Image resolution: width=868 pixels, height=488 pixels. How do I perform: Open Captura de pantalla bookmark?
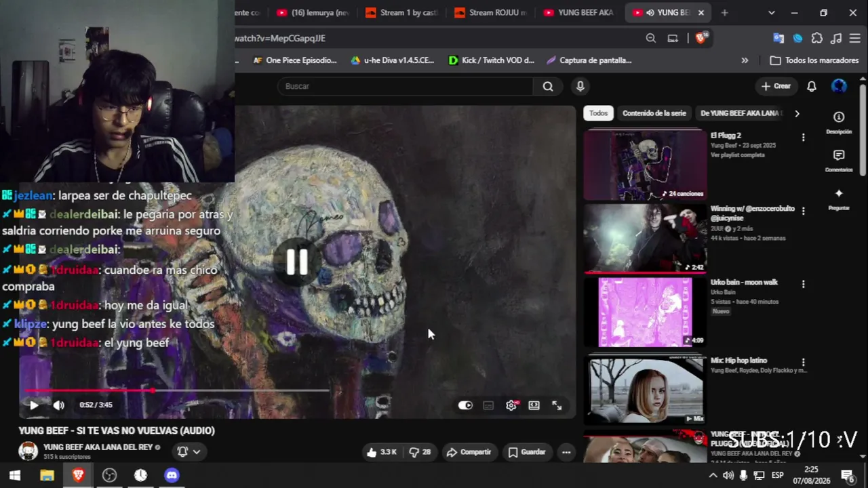pyautogui.click(x=589, y=60)
